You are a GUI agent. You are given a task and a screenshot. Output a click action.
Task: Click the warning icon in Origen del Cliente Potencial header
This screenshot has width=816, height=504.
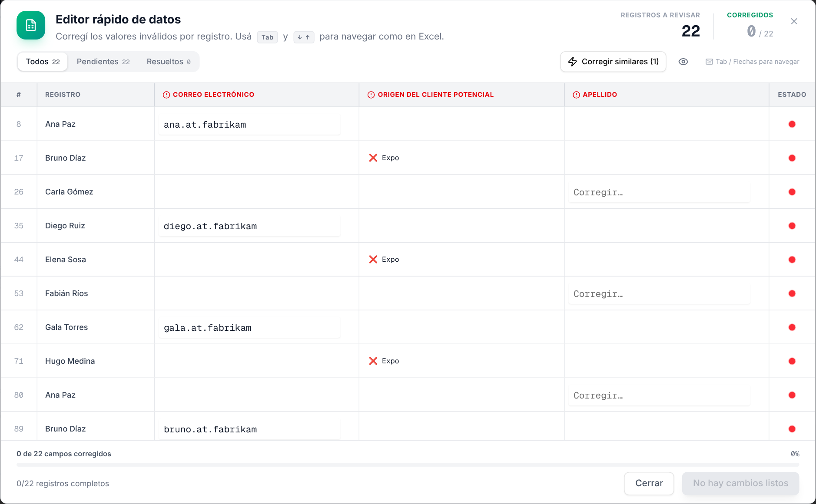(x=371, y=95)
